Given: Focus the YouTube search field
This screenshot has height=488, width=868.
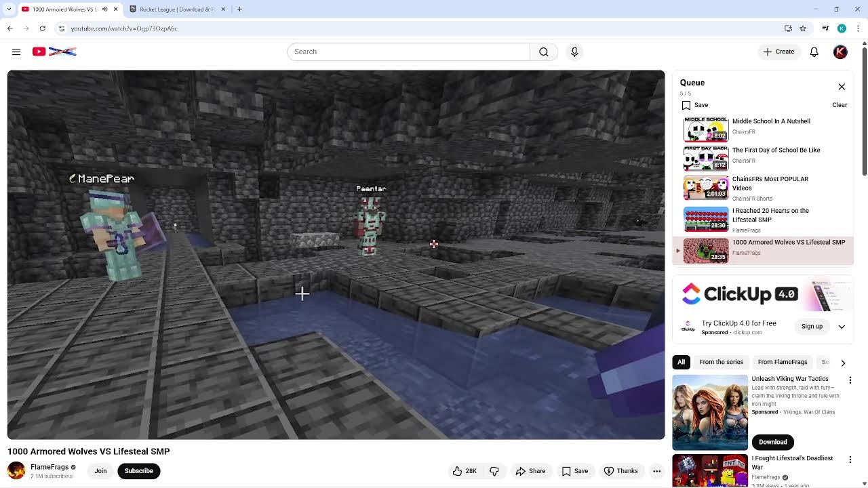Looking at the screenshot, I should click(x=408, y=52).
